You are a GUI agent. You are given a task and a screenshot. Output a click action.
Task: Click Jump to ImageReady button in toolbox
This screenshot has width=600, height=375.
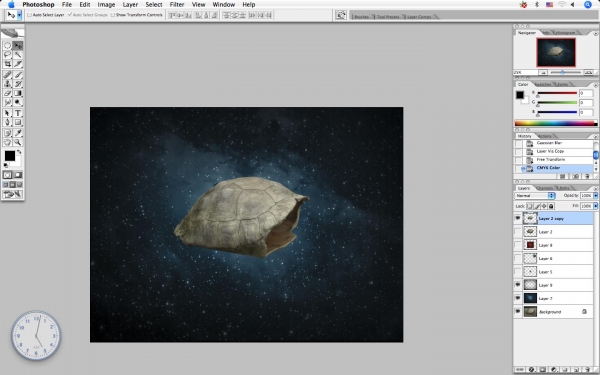pos(13,194)
